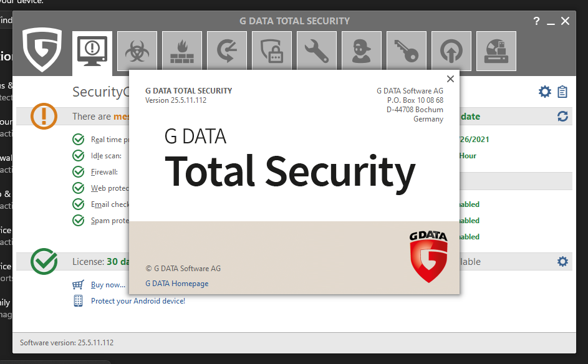The height and width of the screenshot is (364, 588).
Task: Open the lower settings gear icon
Action: pyautogui.click(x=562, y=262)
